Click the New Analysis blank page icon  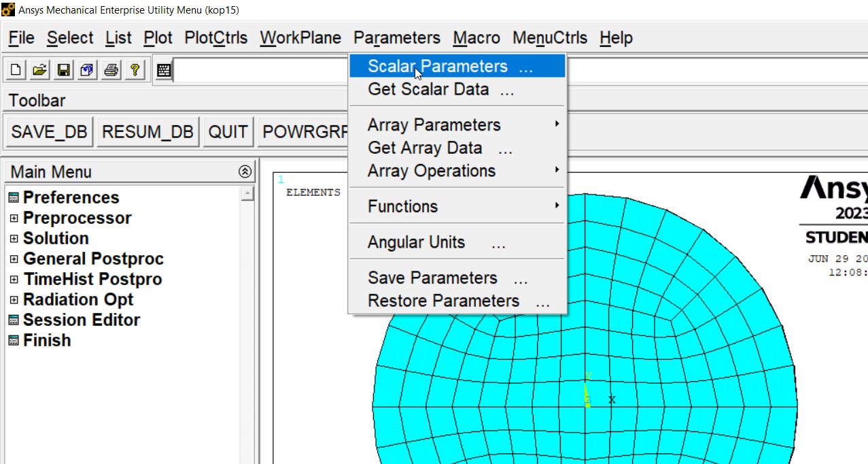pyautogui.click(x=16, y=70)
